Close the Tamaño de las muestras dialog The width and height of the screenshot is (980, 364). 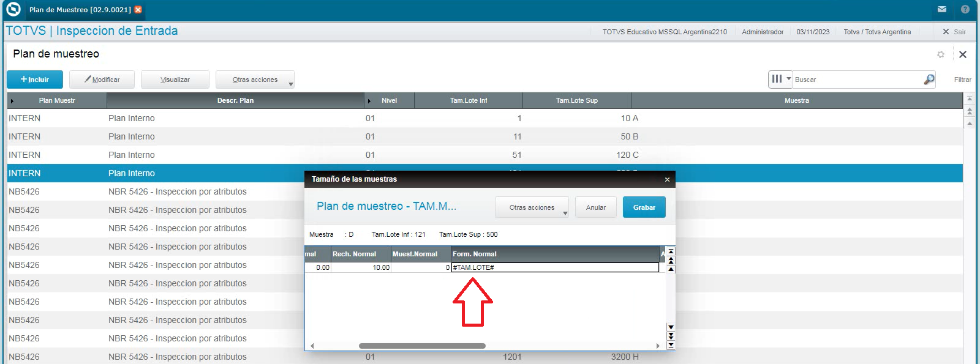667,179
